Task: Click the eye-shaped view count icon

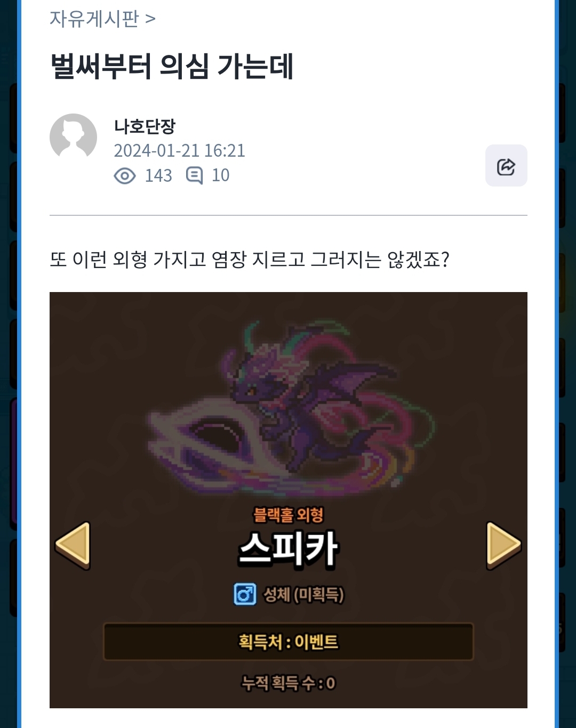Action: (125, 176)
